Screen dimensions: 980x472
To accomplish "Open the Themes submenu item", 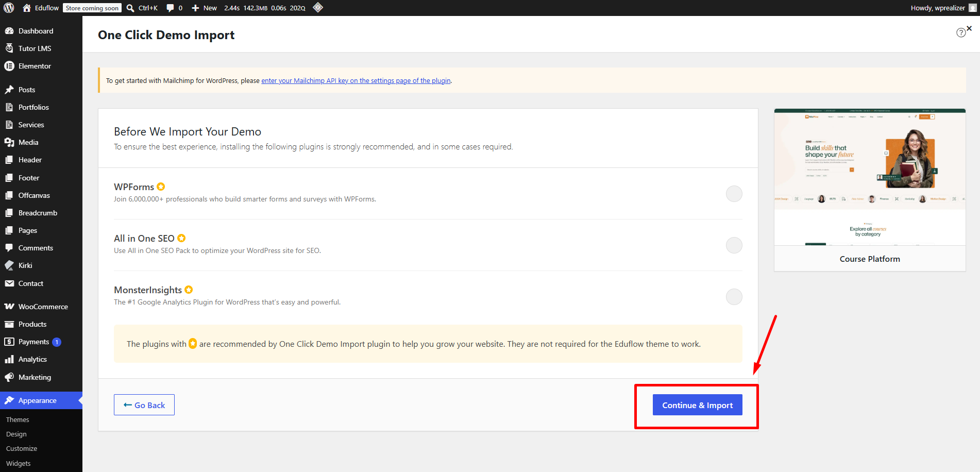I will pos(18,420).
